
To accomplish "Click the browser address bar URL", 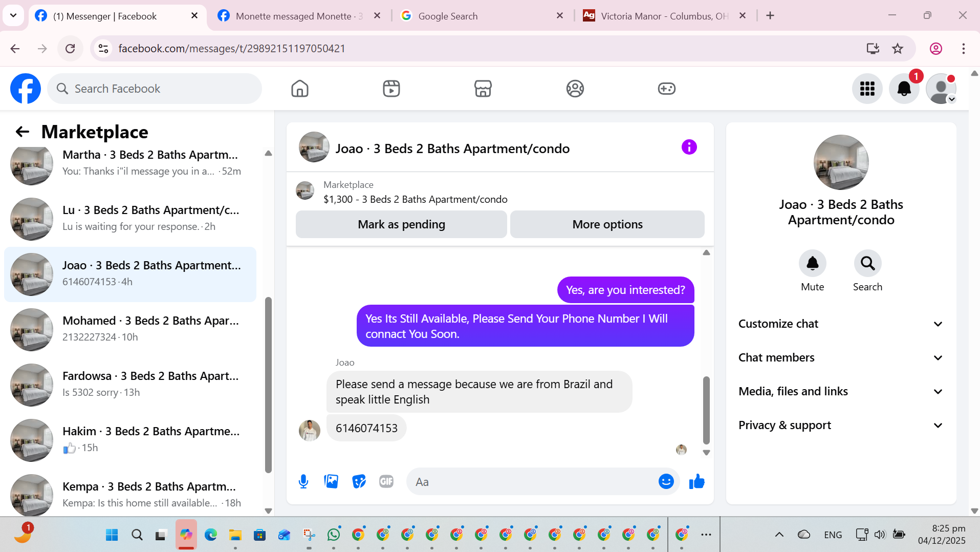I will point(232,49).
